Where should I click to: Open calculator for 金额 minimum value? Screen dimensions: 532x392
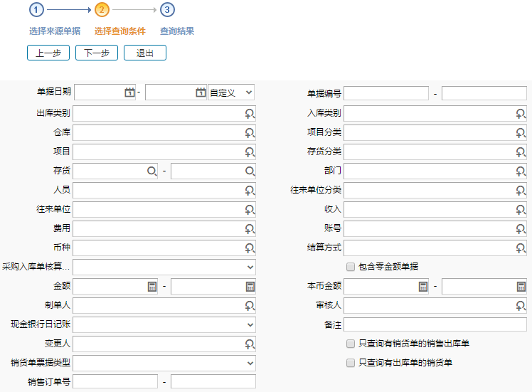click(152, 287)
